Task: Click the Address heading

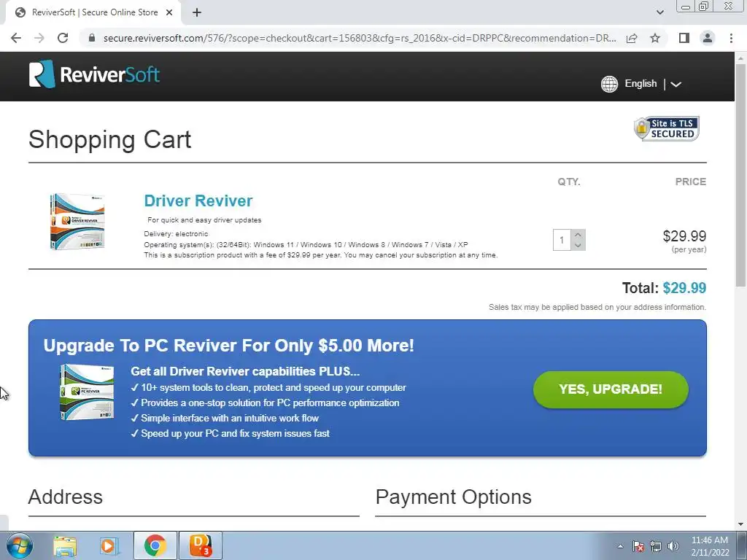Action: 65,497
